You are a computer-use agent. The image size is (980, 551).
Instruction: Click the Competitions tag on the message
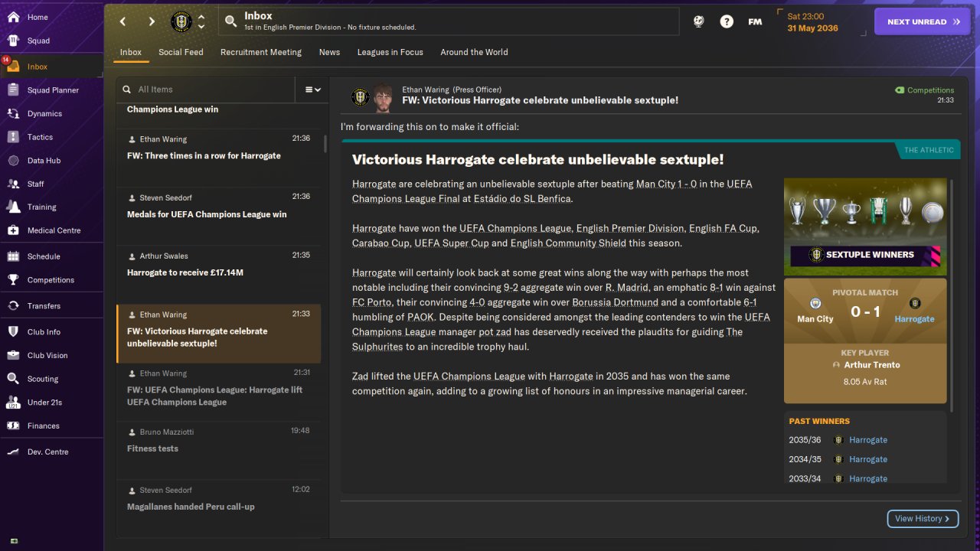coord(925,90)
